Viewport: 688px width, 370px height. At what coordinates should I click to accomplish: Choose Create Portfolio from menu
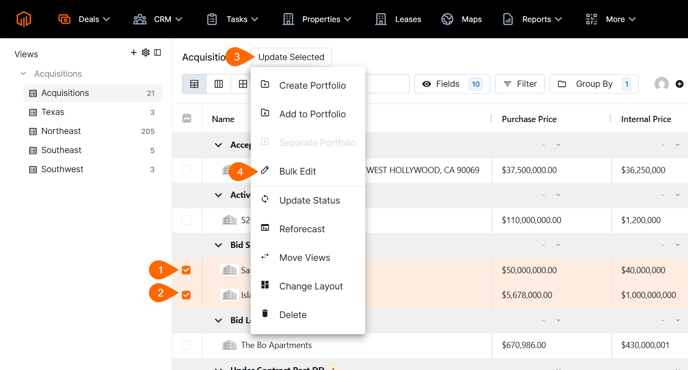(308, 86)
